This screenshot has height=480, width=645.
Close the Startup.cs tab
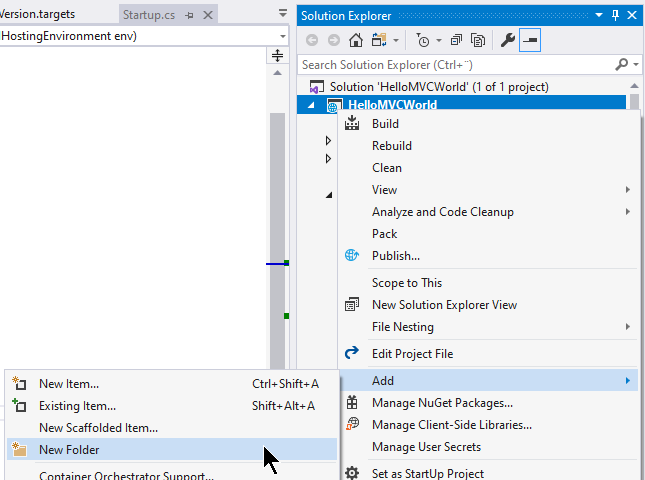tap(208, 15)
